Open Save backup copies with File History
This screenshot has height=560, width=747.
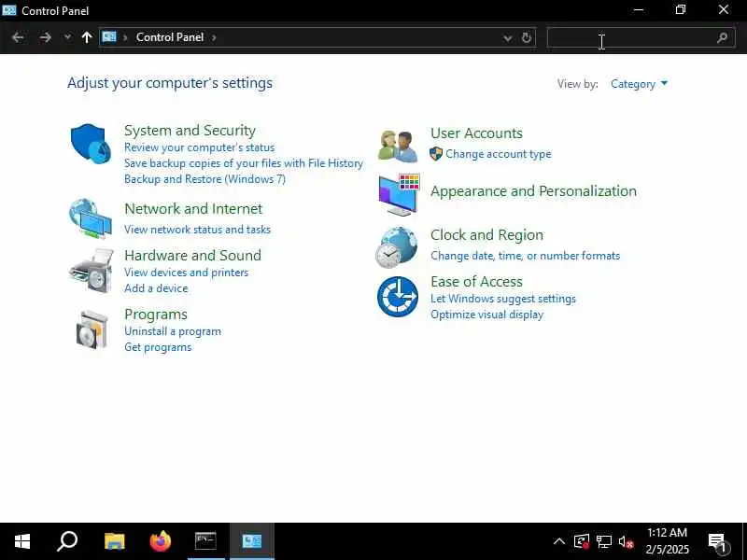pos(244,162)
